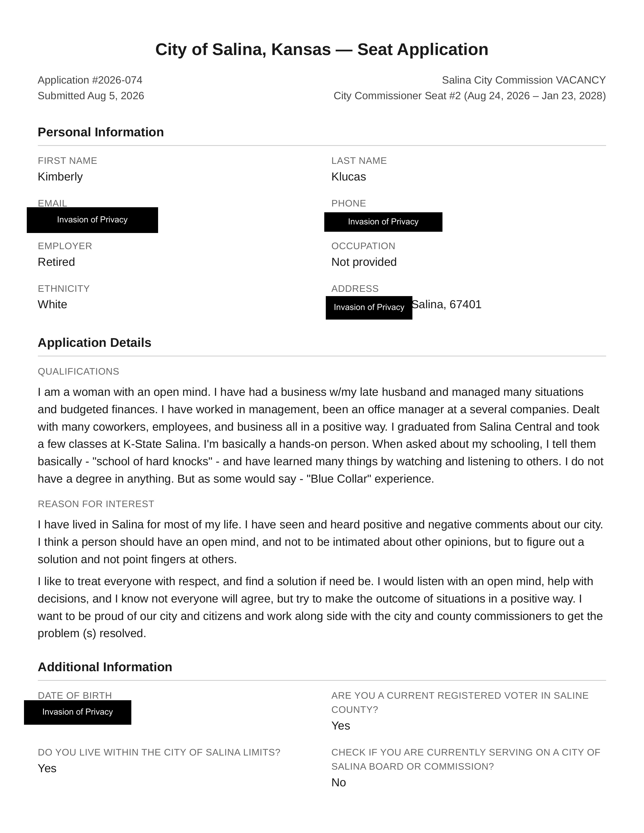The height and width of the screenshot is (833, 644).
Task: Click the occupation value Not provided
Action: point(364,262)
